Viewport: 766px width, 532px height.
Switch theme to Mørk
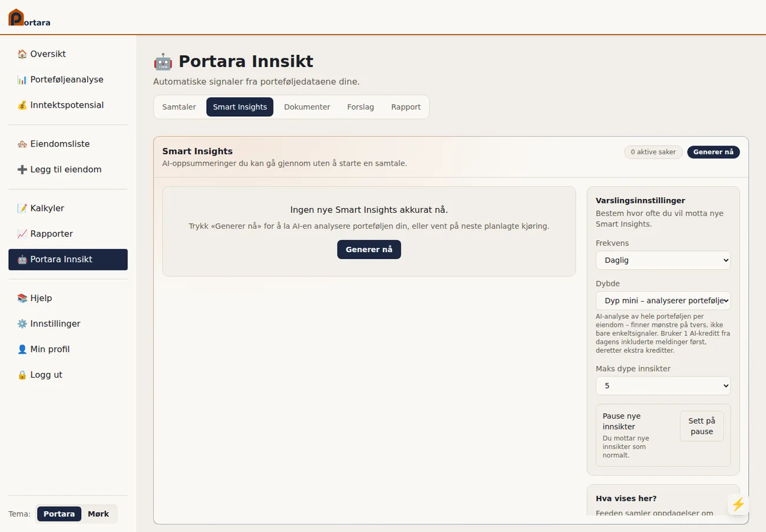tap(98, 514)
